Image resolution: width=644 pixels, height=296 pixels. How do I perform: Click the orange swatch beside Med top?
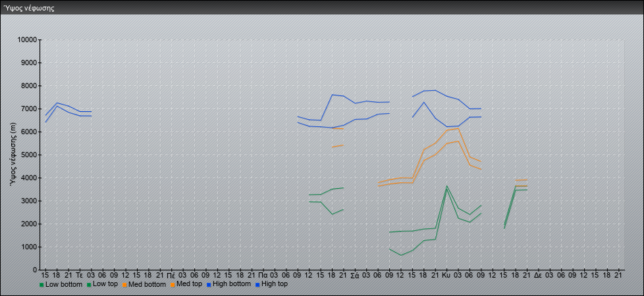[173, 284]
